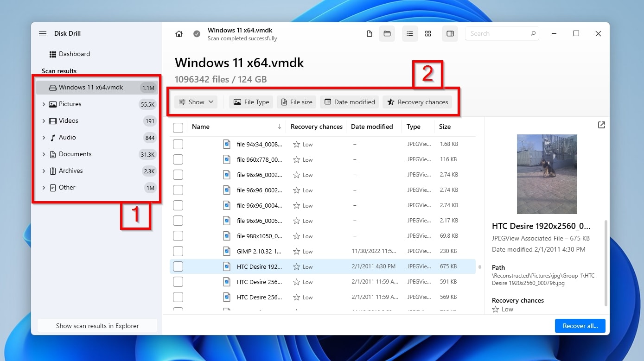Image resolution: width=644 pixels, height=361 pixels.
Task: Select the 11/30/2022 date cell
Action: click(x=374, y=251)
